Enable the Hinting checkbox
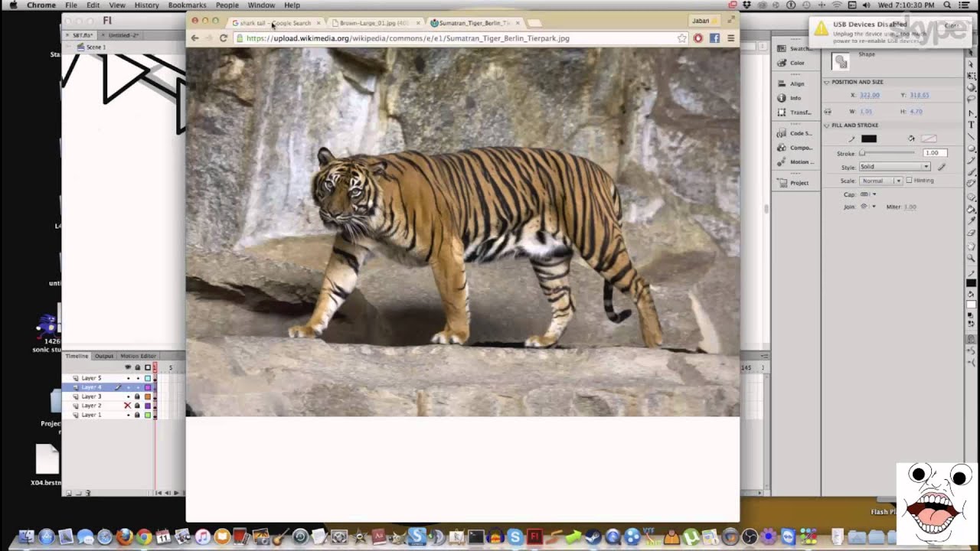Image resolution: width=980 pixels, height=551 pixels. point(909,181)
